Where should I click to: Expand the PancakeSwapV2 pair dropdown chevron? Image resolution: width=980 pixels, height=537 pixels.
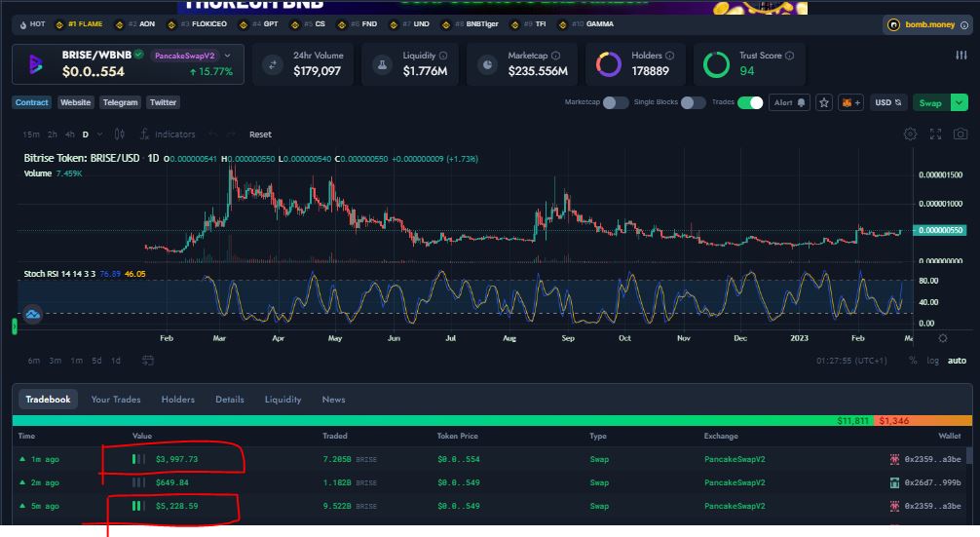point(228,56)
